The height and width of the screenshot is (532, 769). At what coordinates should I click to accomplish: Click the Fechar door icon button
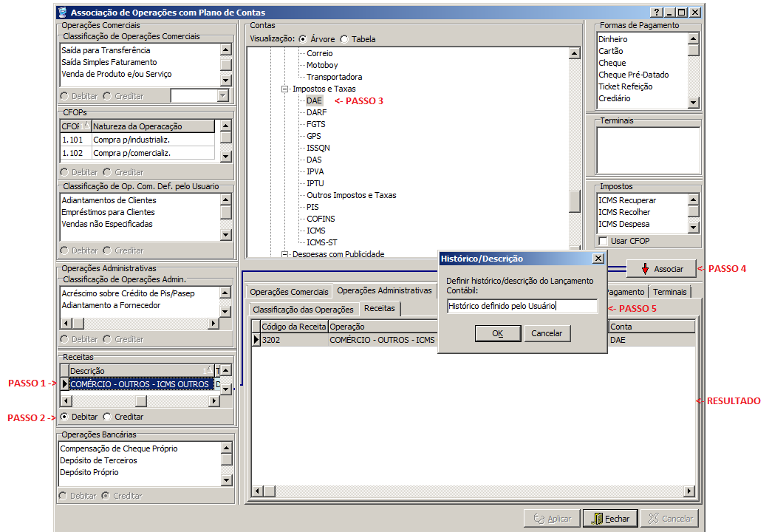click(x=610, y=519)
